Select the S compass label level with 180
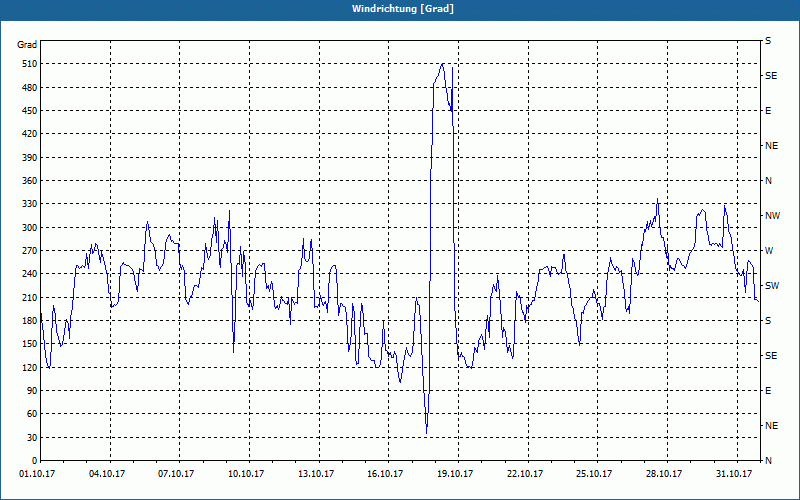 (768, 321)
